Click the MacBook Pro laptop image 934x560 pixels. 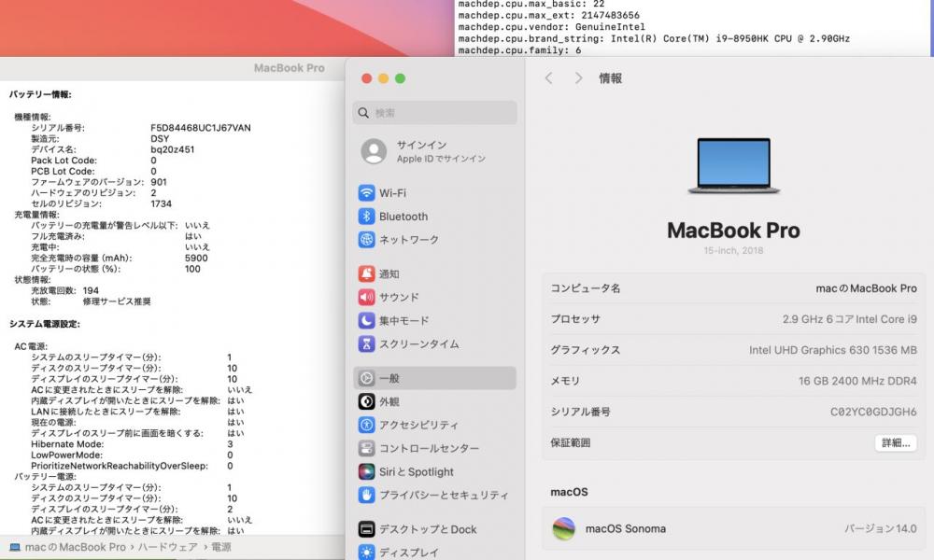point(734,165)
